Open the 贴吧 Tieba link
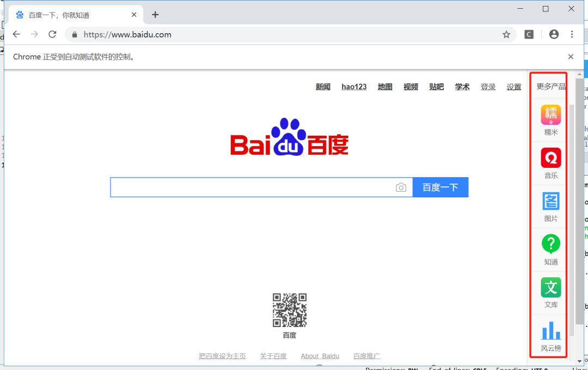Viewport: 588px width, 370px height. 437,87
